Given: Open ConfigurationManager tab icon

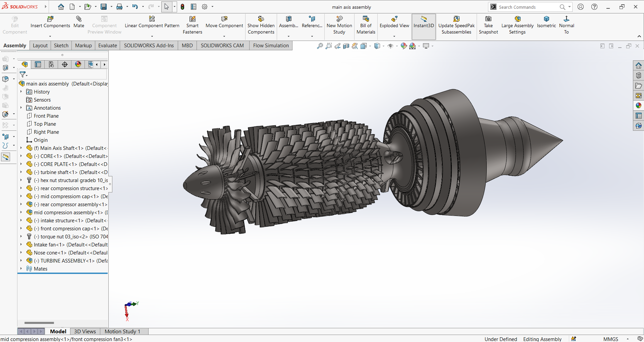Looking at the screenshot, I should click(51, 64).
